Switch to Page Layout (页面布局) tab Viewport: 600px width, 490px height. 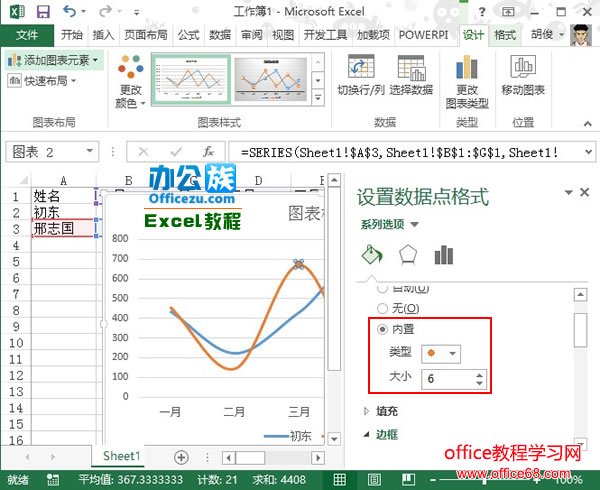click(x=146, y=35)
